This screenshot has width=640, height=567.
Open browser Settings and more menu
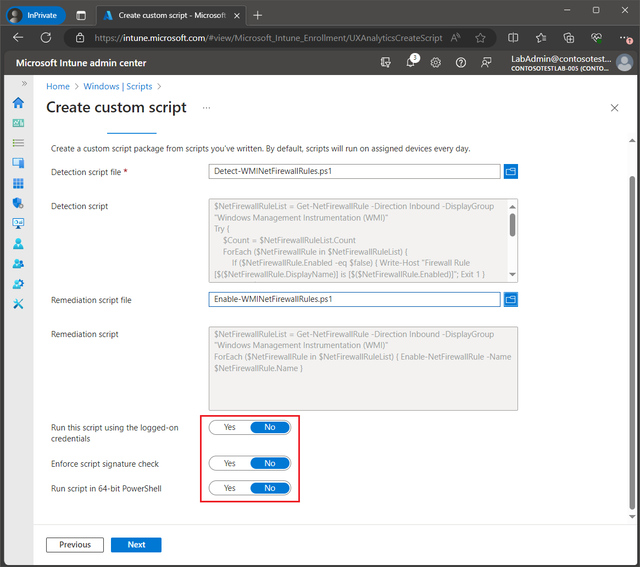(625, 38)
